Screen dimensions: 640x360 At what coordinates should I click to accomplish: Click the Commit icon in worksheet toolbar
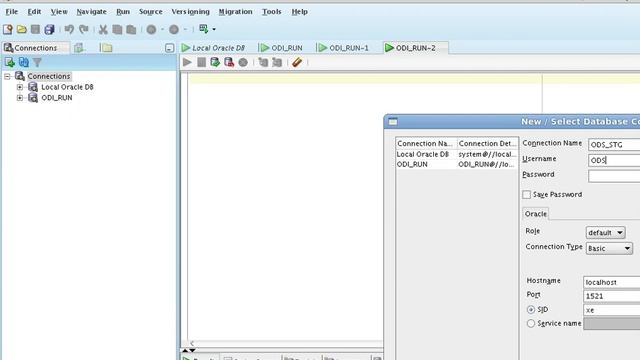click(215, 62)
